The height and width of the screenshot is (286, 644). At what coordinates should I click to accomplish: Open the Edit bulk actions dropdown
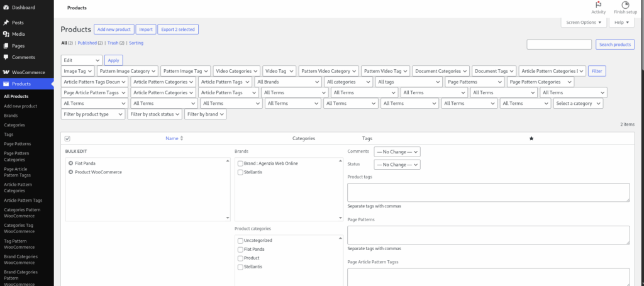[x=81, y=60]
